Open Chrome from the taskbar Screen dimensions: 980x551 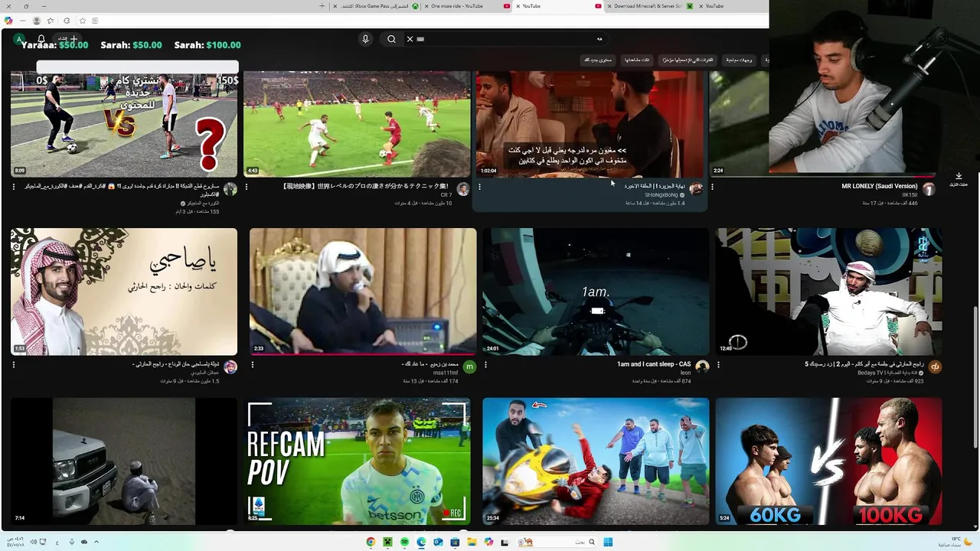click(x=371, y=542)
